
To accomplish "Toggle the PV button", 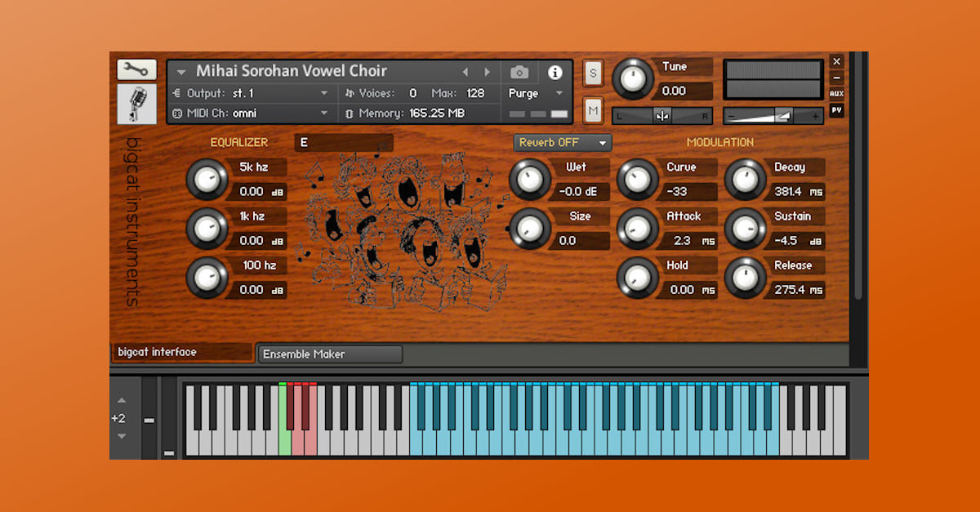I will [x=836, y=109].
